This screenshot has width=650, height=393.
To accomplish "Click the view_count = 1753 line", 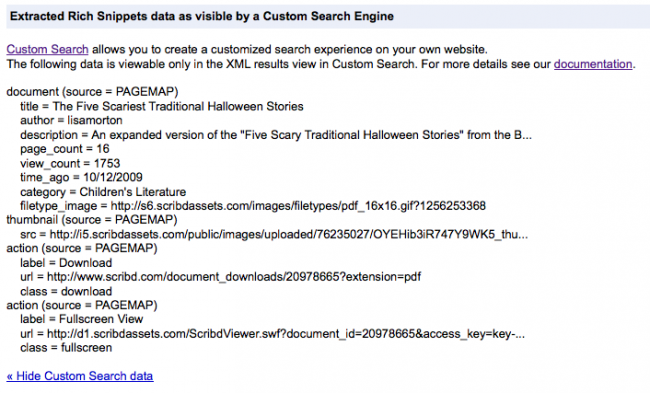I will [70, 164].
